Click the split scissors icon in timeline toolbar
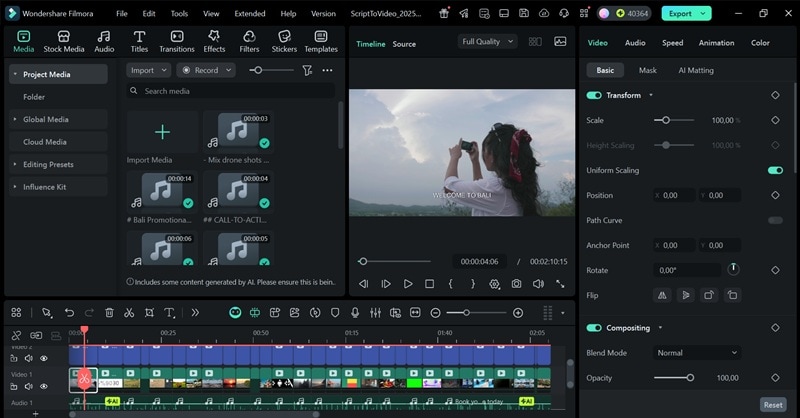This screenshot has width=800, height=418. [129, 313]
